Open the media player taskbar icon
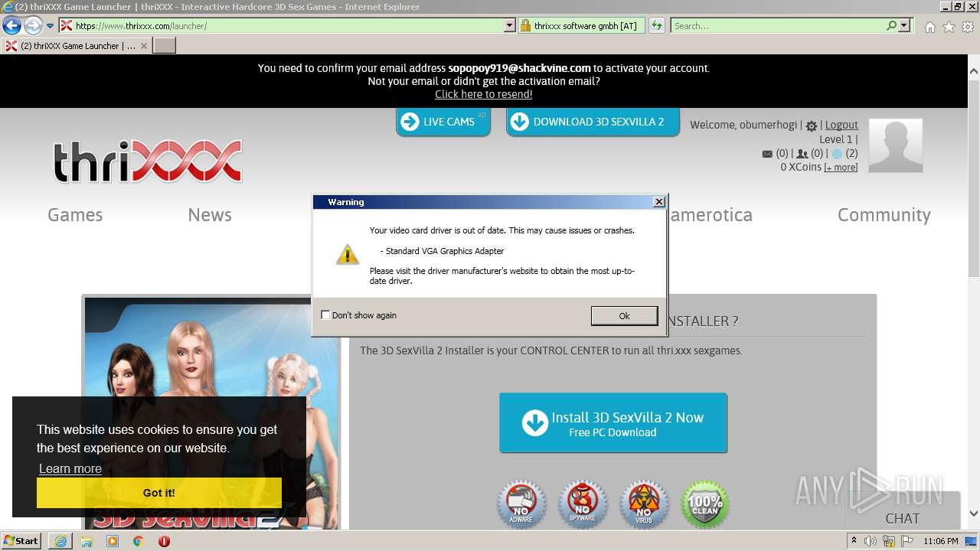 (x=113, y=541)
